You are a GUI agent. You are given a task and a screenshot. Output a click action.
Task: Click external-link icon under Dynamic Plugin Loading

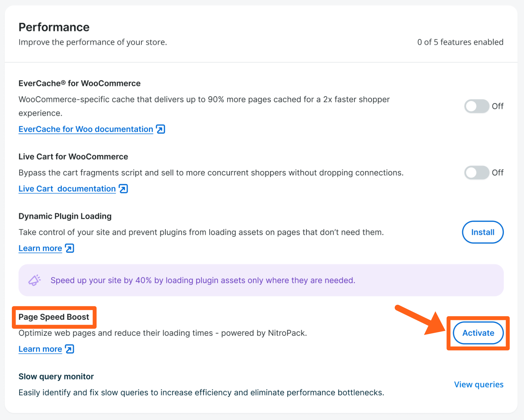click(69, 248)
